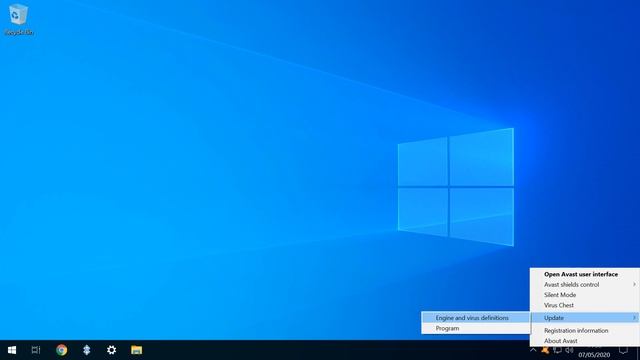Select About Avast
The image size is (640, 360).
[x=585, y=341]
